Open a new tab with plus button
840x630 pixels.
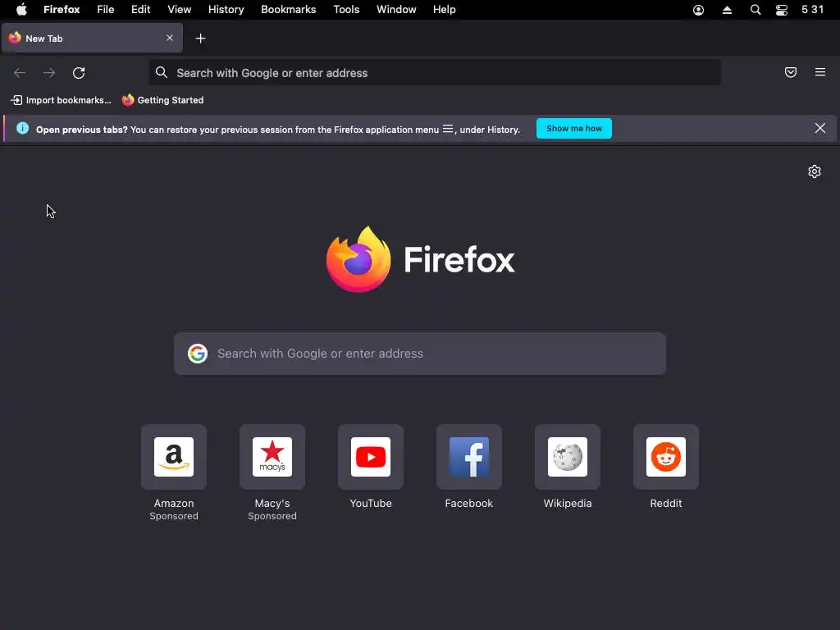pyautogui.click(x=200, y=39)
